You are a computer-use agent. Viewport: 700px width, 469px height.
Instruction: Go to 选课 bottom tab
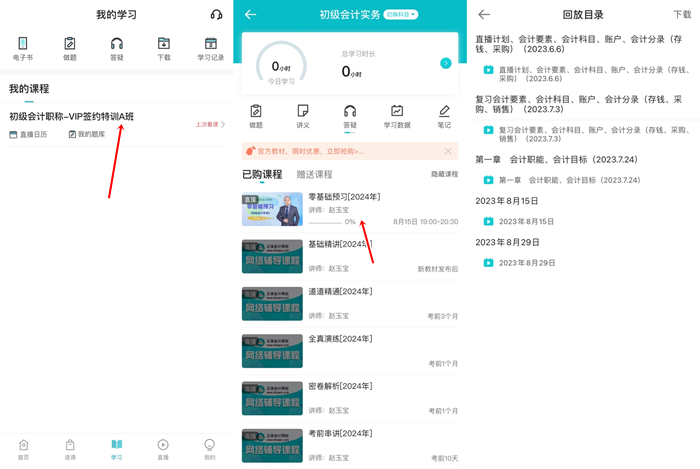(70, 449)
